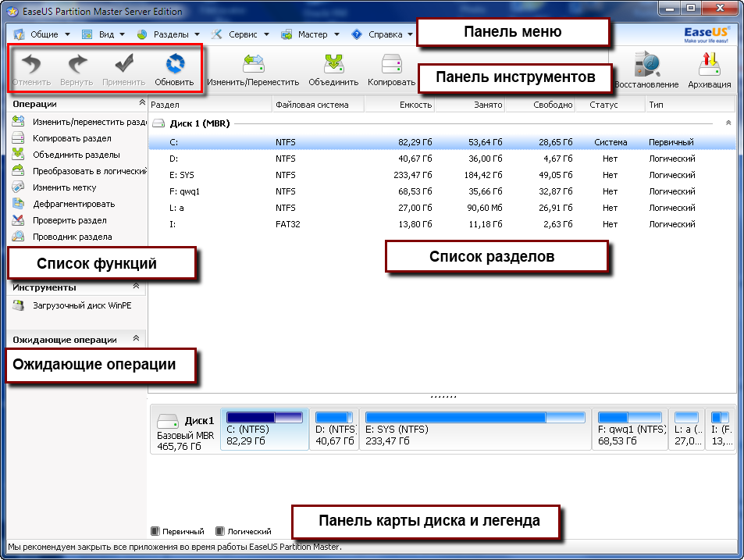Image resolution: width=744 pixels, height=560 pixels.
Task: Select the F: qwq1 partition row
Action: click(x=442, y=191)
